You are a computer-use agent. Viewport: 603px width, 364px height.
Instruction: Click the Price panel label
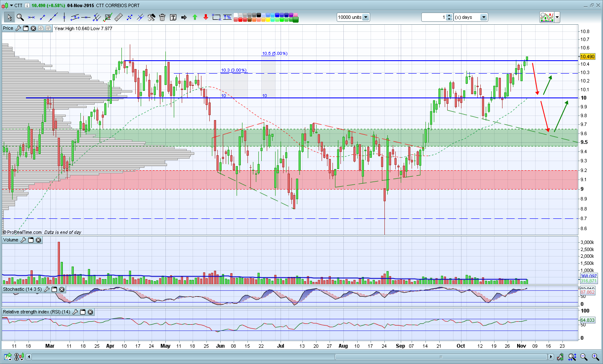8,28
